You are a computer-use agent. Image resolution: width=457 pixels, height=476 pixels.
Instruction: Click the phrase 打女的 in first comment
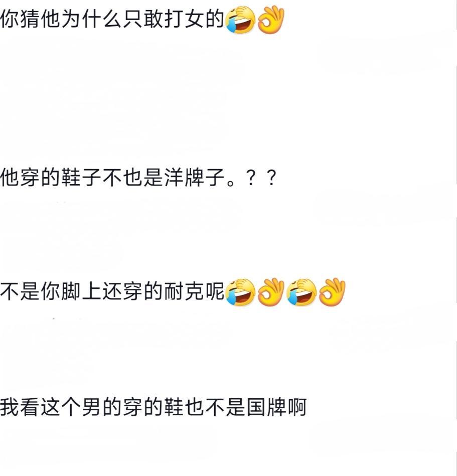pos(194,20)
